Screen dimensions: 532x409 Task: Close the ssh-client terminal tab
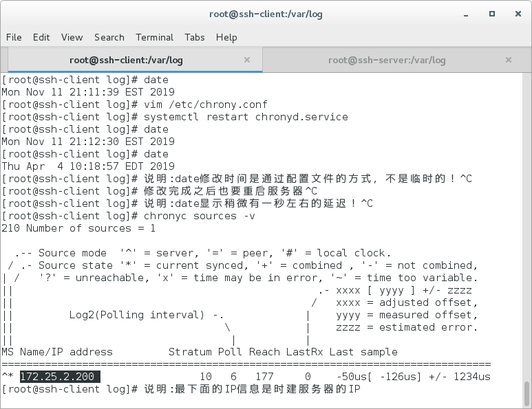[x=247, y=60]
